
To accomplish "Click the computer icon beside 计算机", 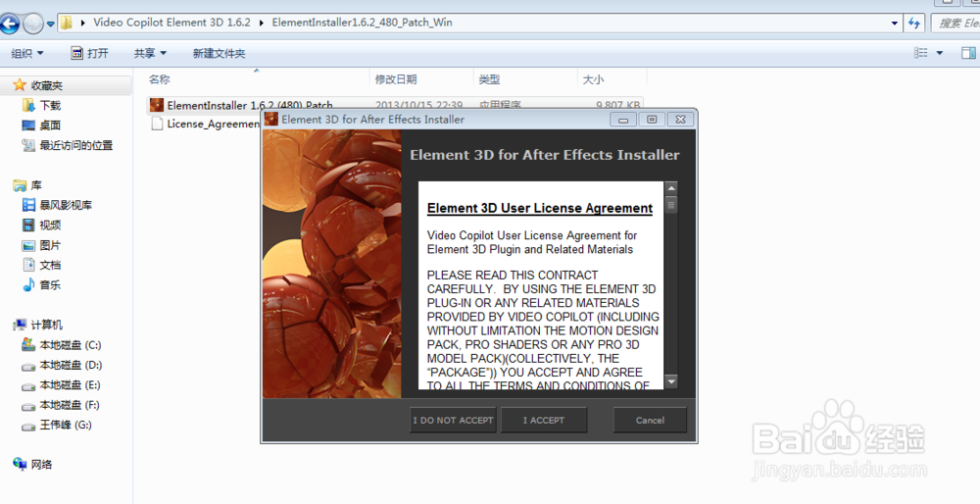I will pyautogui.click(x=20, y=326).
